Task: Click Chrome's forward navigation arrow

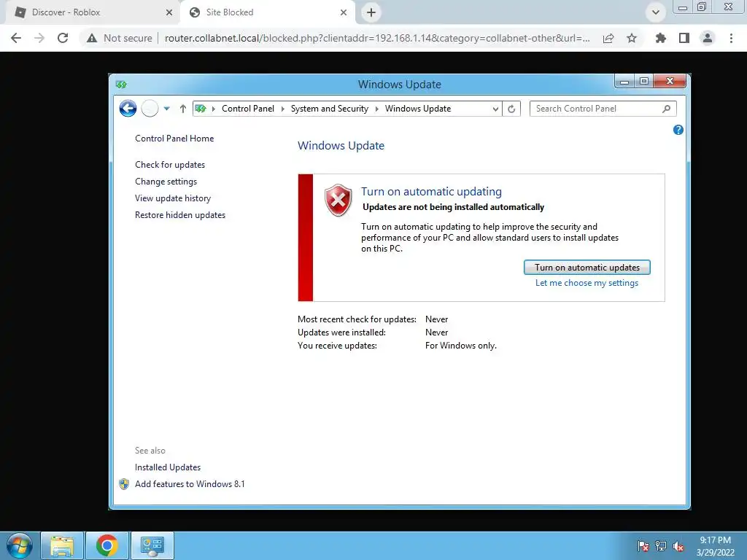Action: [39, 38]
